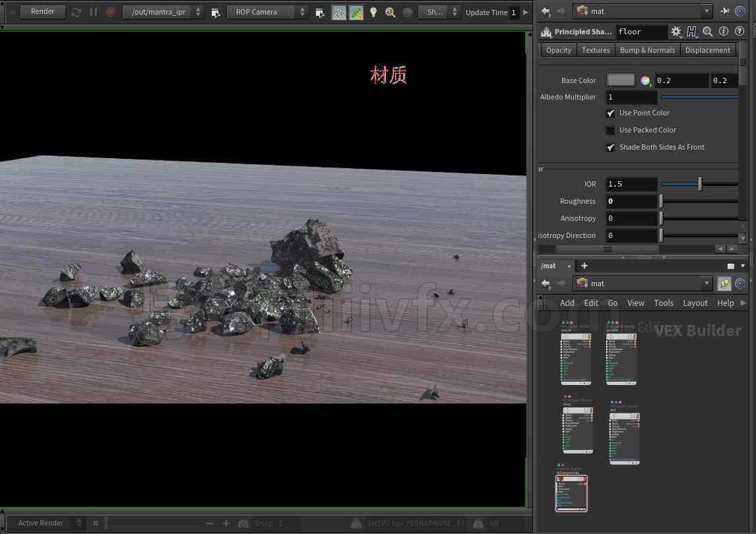Click the red stop render icon

[110, 12]
